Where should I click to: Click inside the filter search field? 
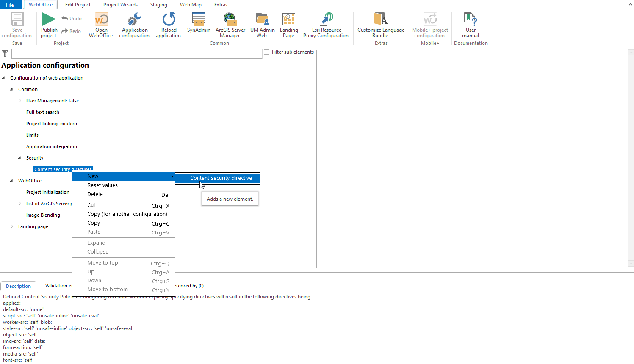136,53
